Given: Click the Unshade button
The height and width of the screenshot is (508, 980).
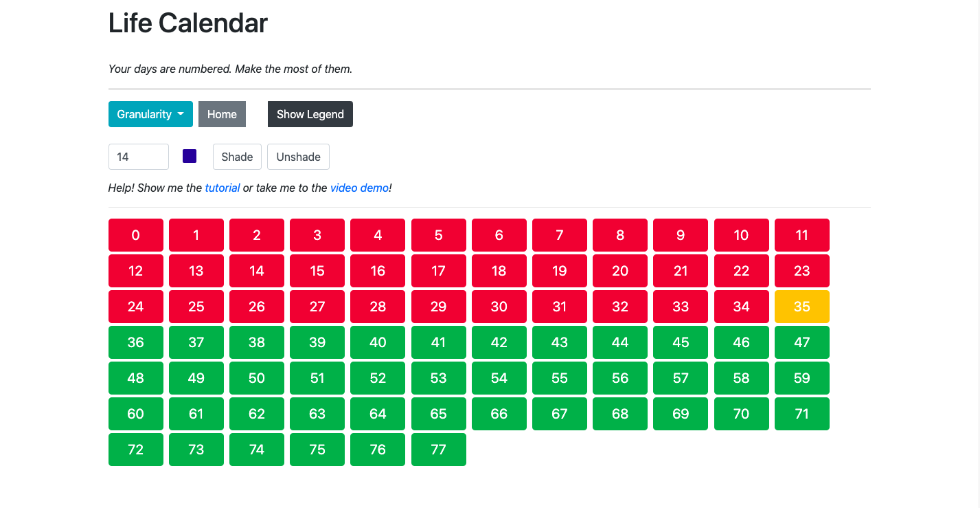Looking at the screenshot, I should pyautogui.click(x=298, y=157).
